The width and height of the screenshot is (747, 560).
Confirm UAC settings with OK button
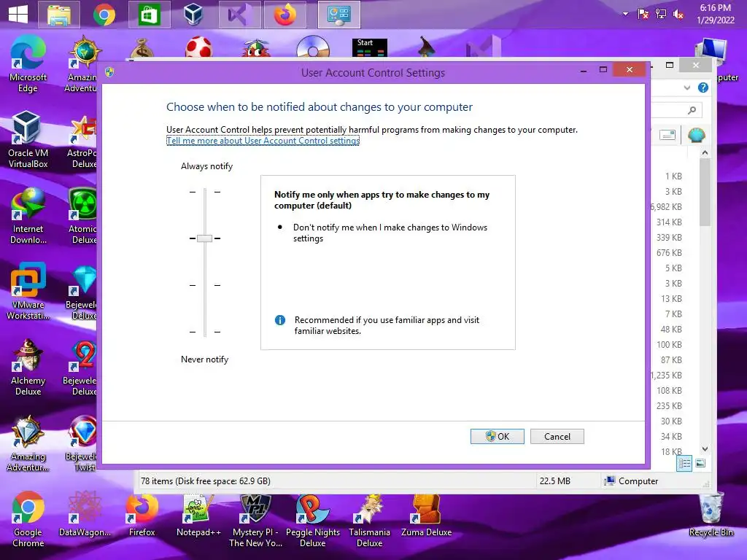497,436
